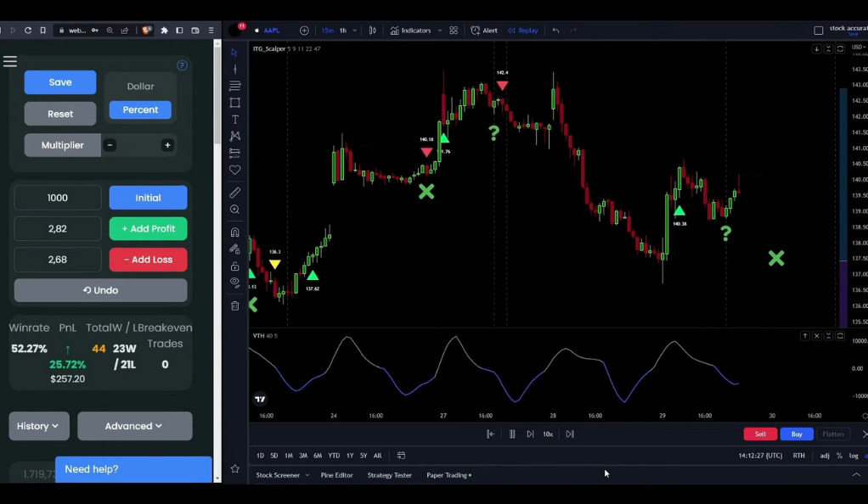
Task: Expand the indicators favorites dropdown arrow
Action: point(440,31)
